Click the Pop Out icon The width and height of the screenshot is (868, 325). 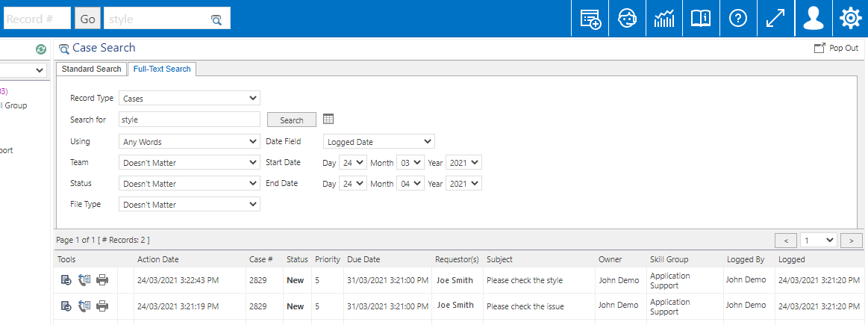pyautogui.click(x=819, y=49)
